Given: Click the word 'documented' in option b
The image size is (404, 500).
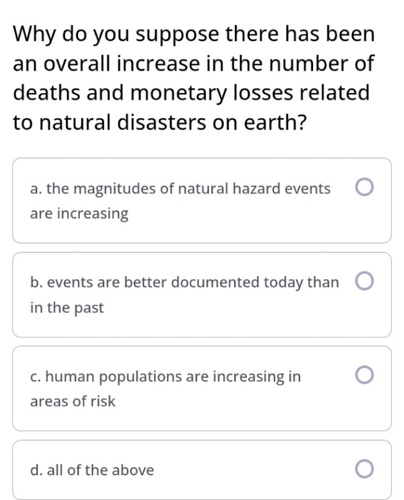Looking at the screenshot, I should click(x=215, y=282).
